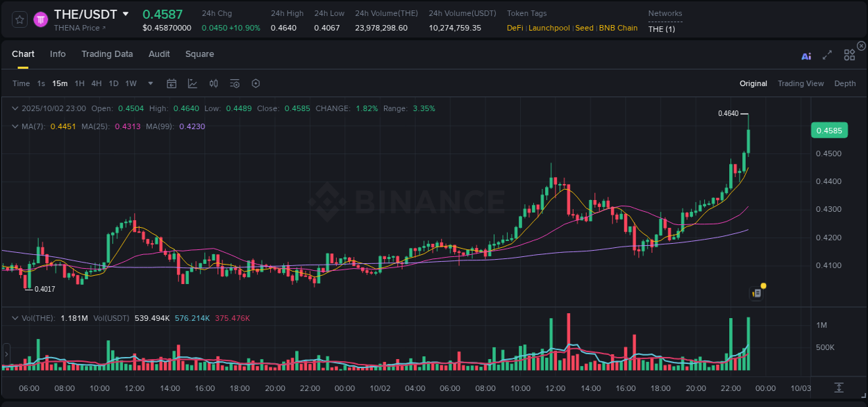Screen dimensions: 868x407
Task: Switch to the Trading Data tab
Action: [107, 54]
